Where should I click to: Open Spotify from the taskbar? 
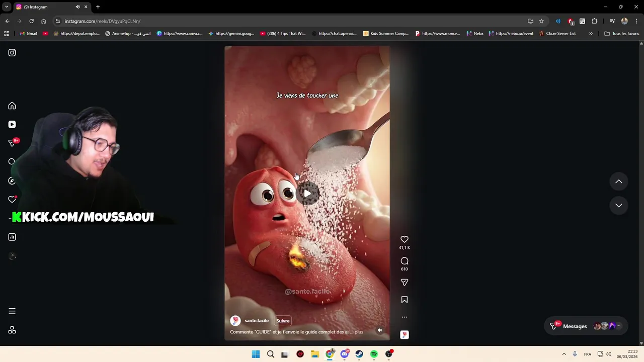(374, 354)
